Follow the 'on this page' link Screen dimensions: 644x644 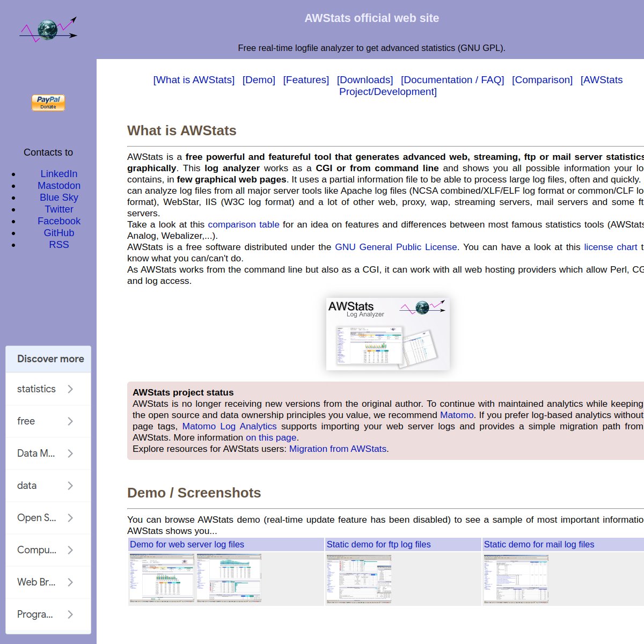[x=271, y=437]
